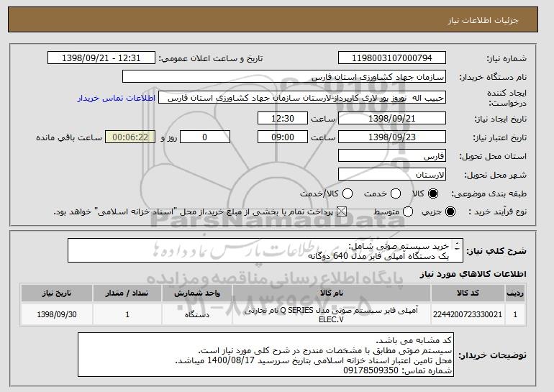
Task: Click the شماره نیاز field 1198003107000794
Action: pyautogui.click(x=392, y=58)
